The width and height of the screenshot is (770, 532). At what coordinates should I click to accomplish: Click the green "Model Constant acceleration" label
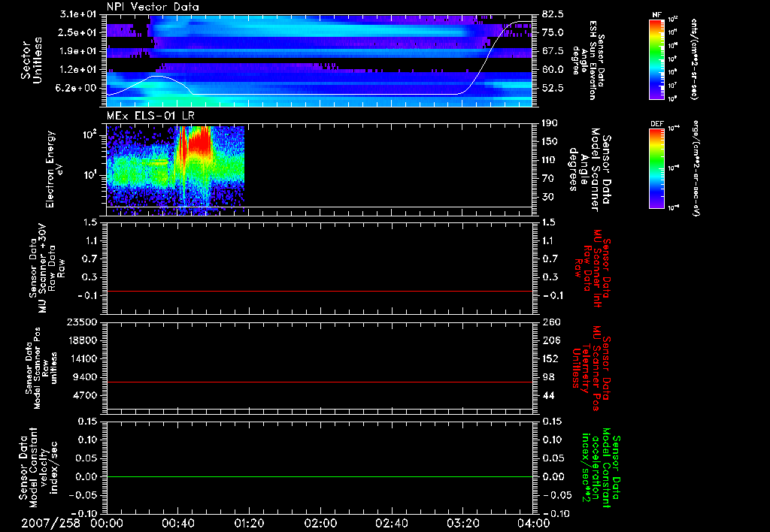click(601, 468)
